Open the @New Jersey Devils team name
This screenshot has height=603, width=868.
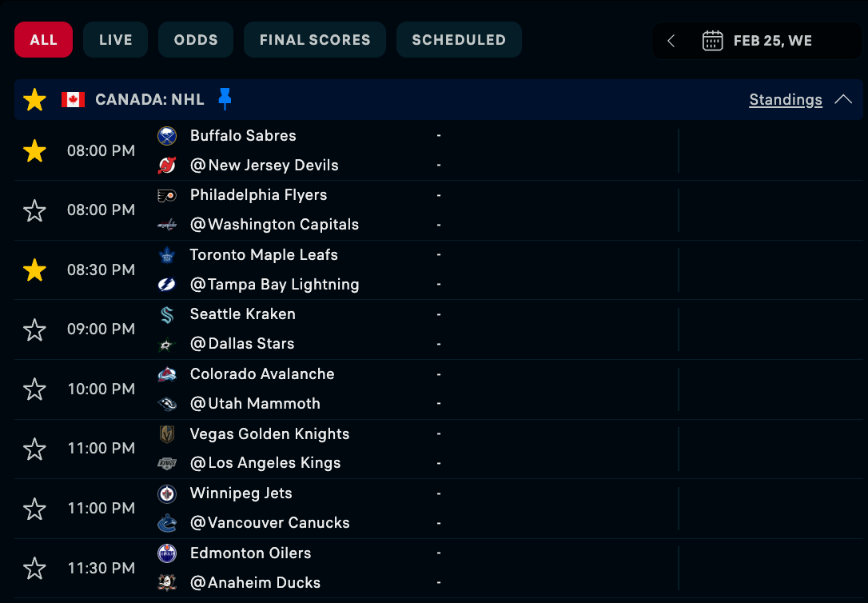[264, 165]
